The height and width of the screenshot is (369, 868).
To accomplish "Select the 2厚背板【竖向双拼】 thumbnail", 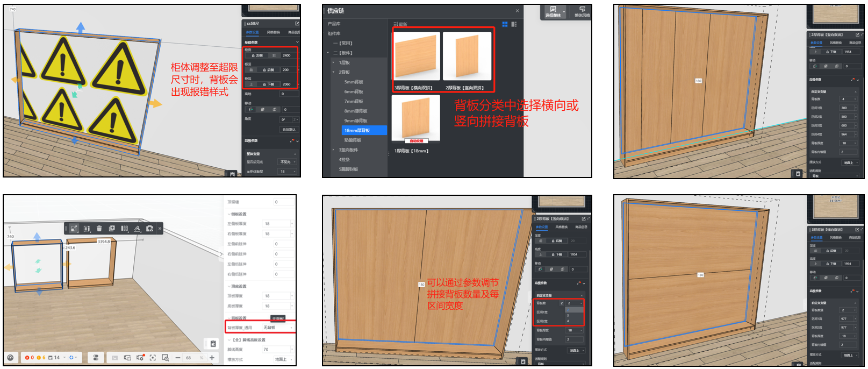I will [x=467, y=56].
